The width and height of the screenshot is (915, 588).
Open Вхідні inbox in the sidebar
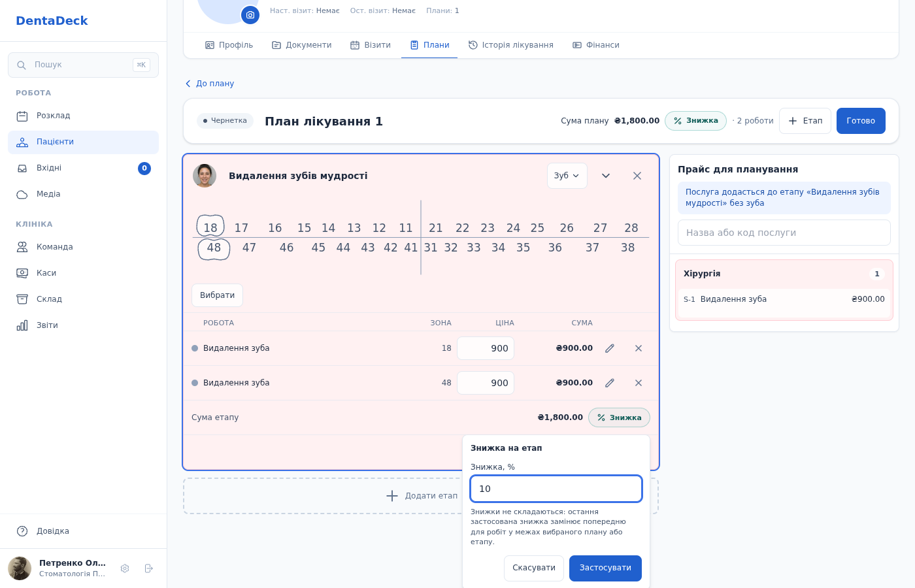point(83,168)
